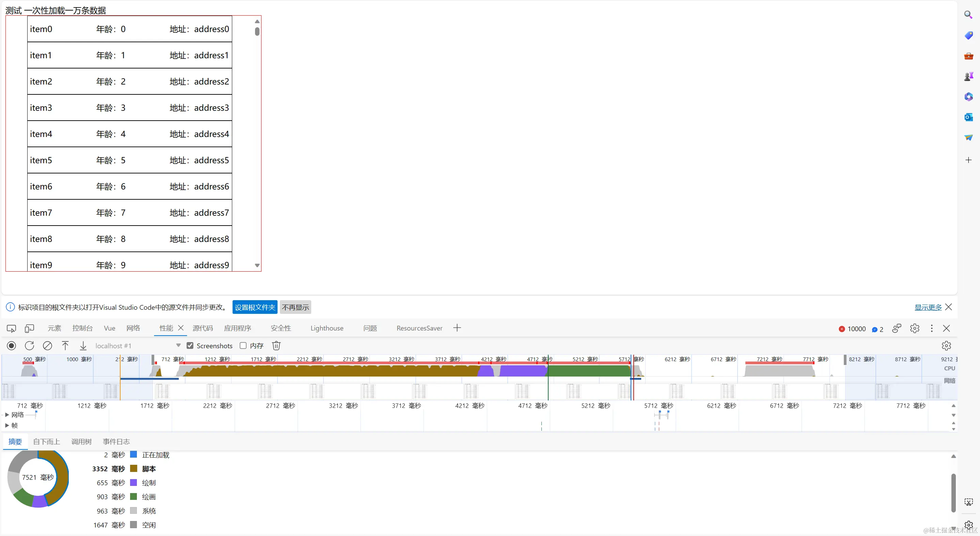Click the list's scrollbar down arrow
This screenshot has width=980, height=536.
(257, 266)
